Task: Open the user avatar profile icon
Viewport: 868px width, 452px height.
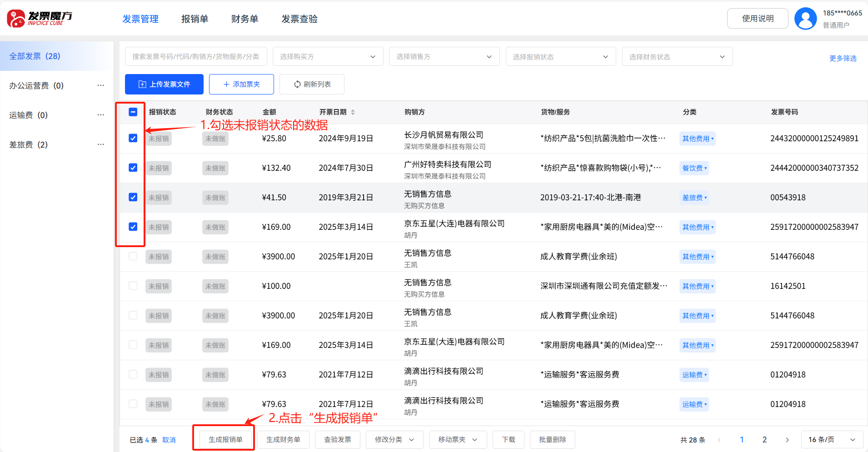Action: pos(805,19)
